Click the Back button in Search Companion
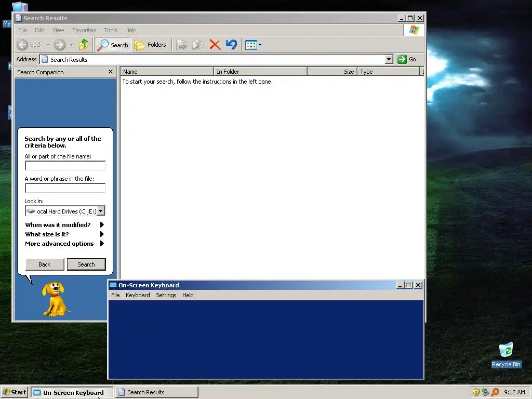This screenshot has height=399, width=532. click(x=45, y=264)
